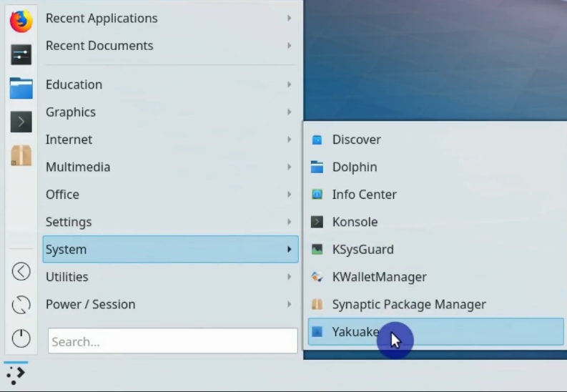567x392 pixels.
Task: Launch Dolphin from the System submenu
Action: pyautogui.click(x=435, y=167)
